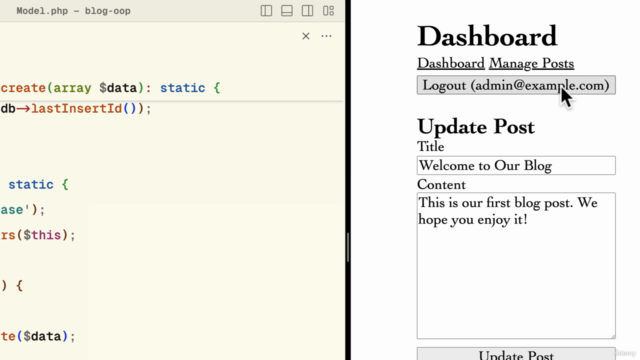Click the ase'); code line
Image resolution: width=640 pixels, height=360 pixels.
(23, 210)
